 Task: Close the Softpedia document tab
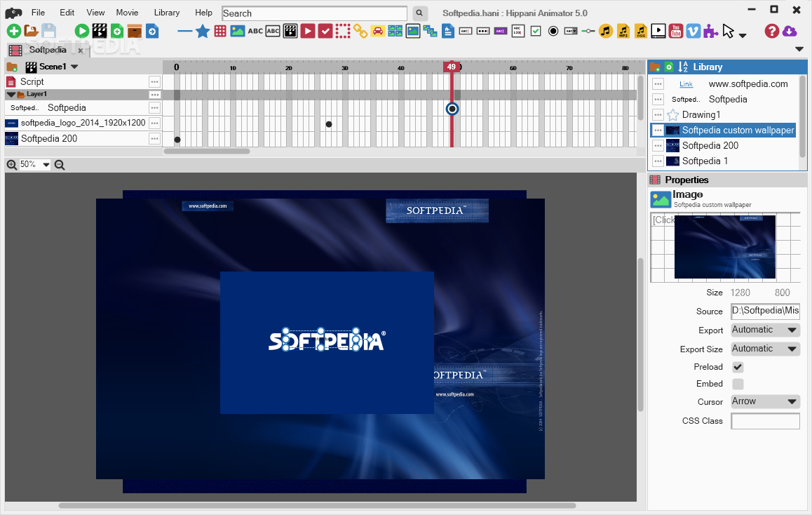[x=80, y=51]
